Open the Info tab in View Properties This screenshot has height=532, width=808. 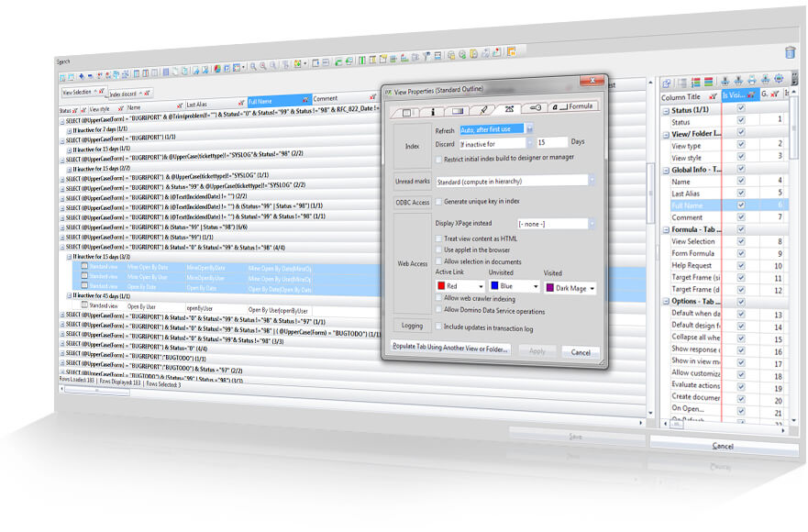(432, 111)
